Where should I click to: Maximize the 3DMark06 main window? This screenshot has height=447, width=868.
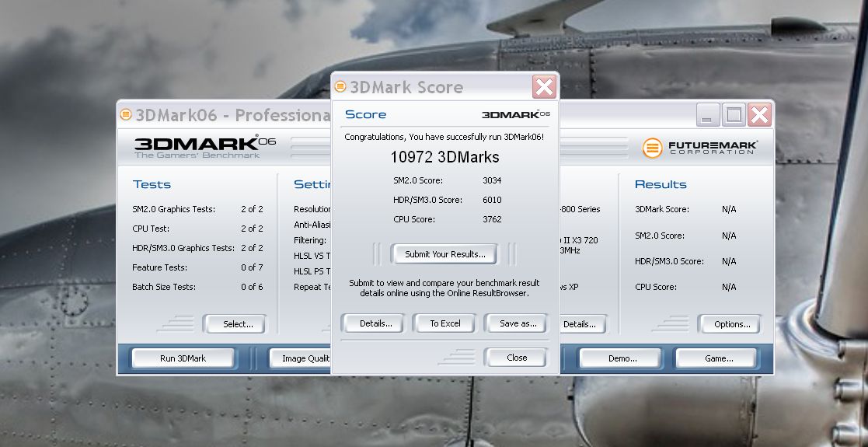point(734,114)
